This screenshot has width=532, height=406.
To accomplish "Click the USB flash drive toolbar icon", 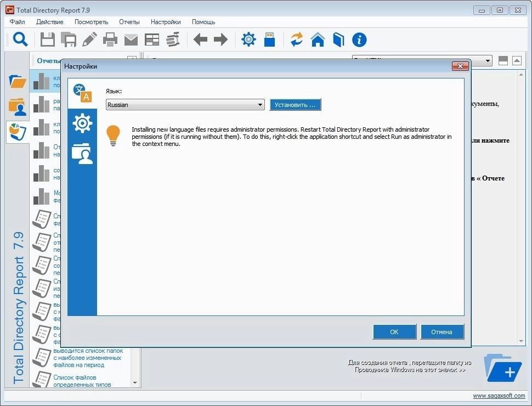I will 269,40.
